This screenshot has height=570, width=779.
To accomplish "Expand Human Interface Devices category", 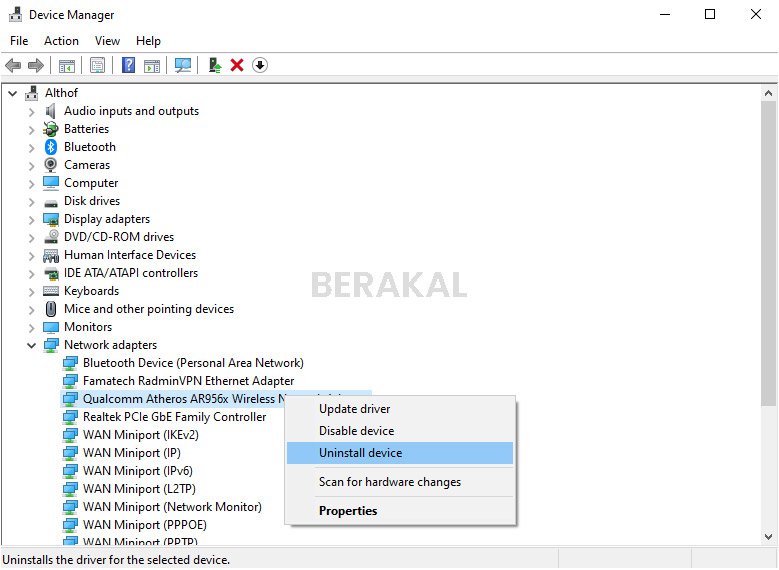I will [x=32, y=255].
